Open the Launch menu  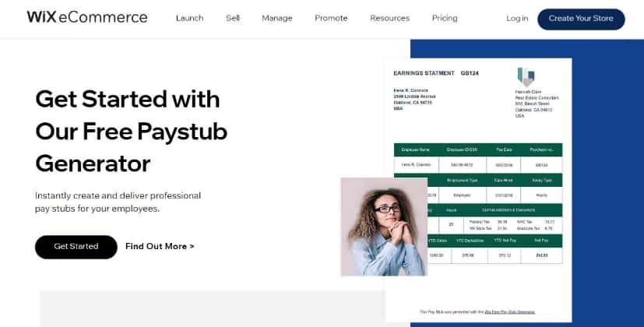[x=189, y=18]
